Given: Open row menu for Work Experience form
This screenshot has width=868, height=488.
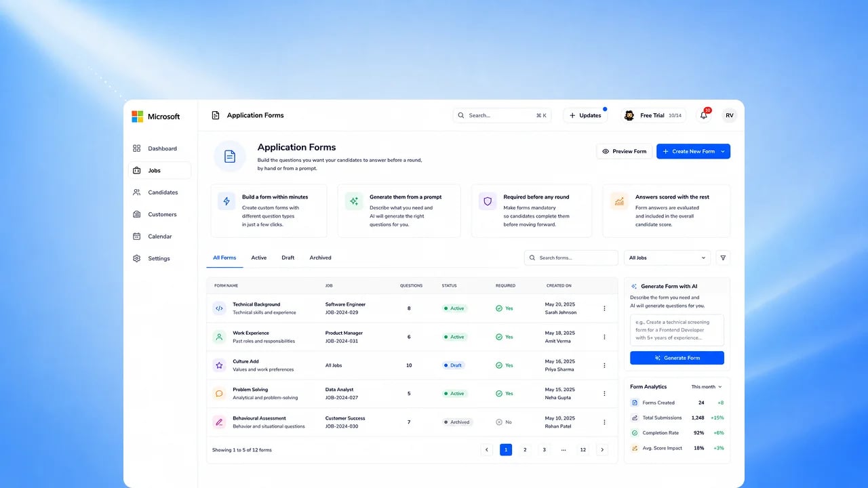Looking at the screenshot, I should 604,337.
